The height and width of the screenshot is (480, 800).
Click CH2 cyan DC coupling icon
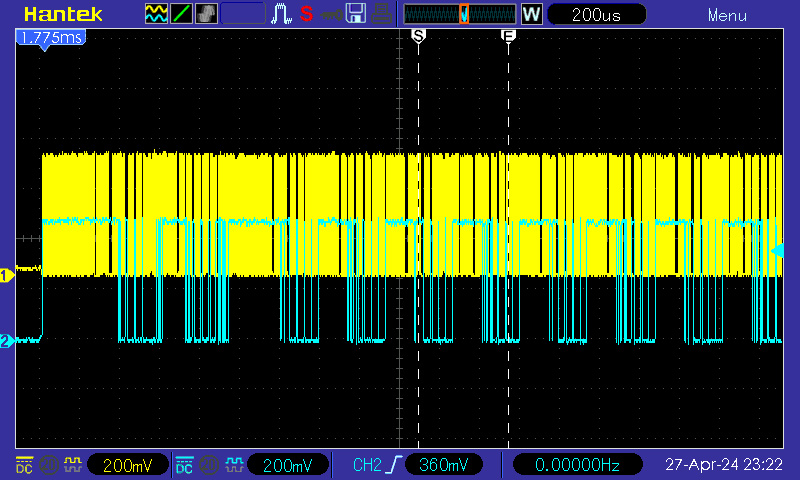(184, 465)
